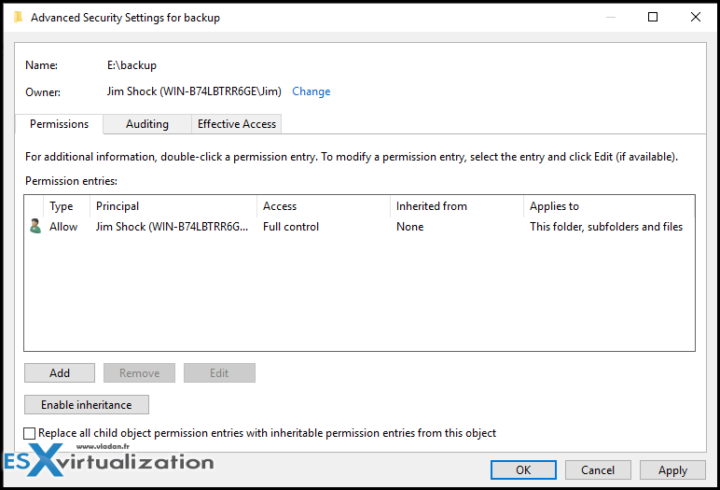
Task: Maximize the Advanced Security Settings window
Action: coord(653,17)
